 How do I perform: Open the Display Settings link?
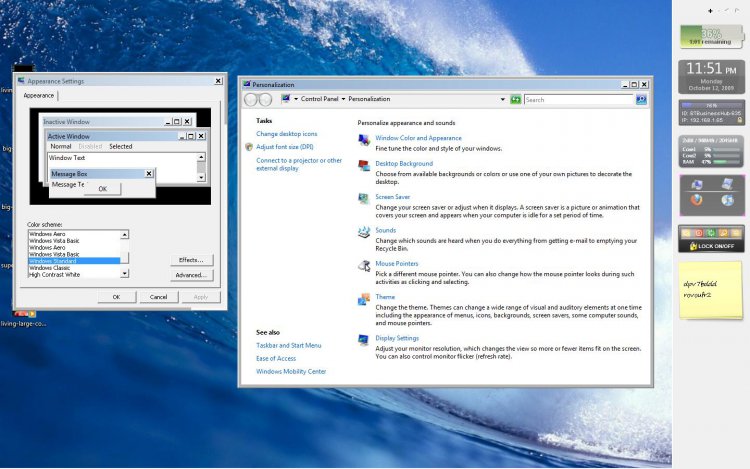tap(397, 338)
